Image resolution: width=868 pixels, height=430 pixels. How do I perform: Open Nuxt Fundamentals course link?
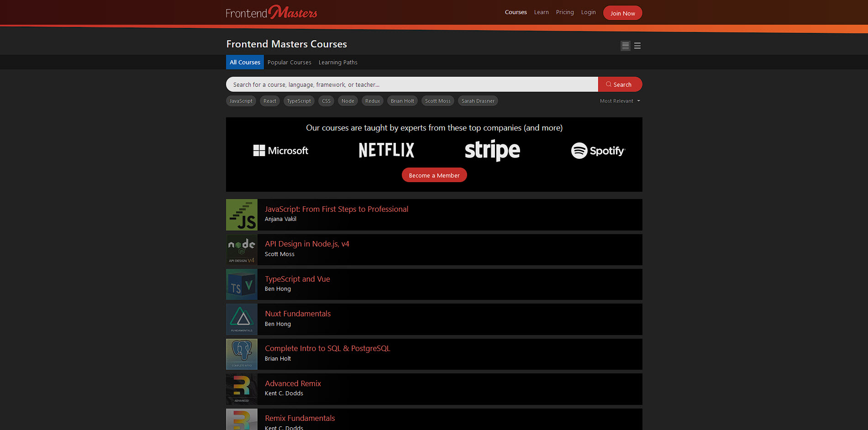click(x=298, y=314)
